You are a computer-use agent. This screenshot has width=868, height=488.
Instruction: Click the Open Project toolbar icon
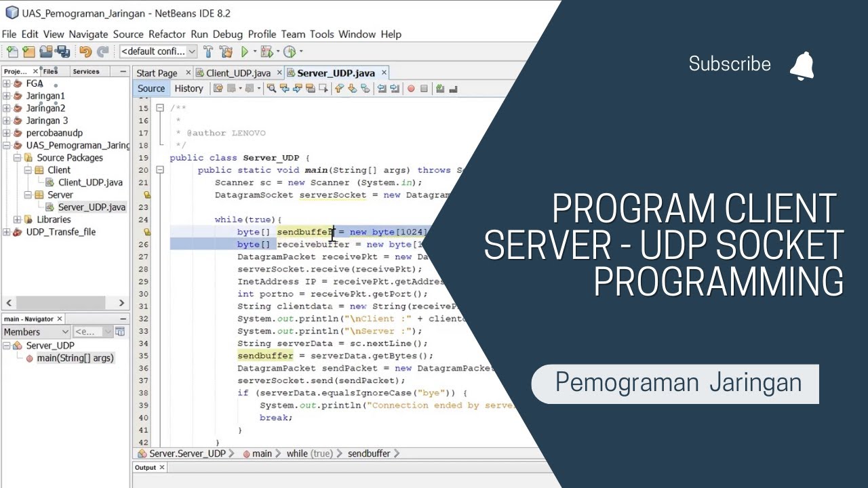click(x=45, y=52)
